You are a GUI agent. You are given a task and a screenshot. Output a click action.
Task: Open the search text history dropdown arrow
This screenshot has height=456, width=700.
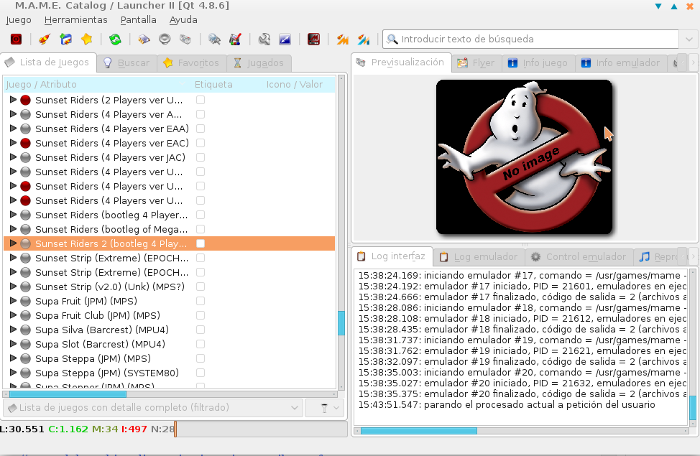tap(688, 39)
